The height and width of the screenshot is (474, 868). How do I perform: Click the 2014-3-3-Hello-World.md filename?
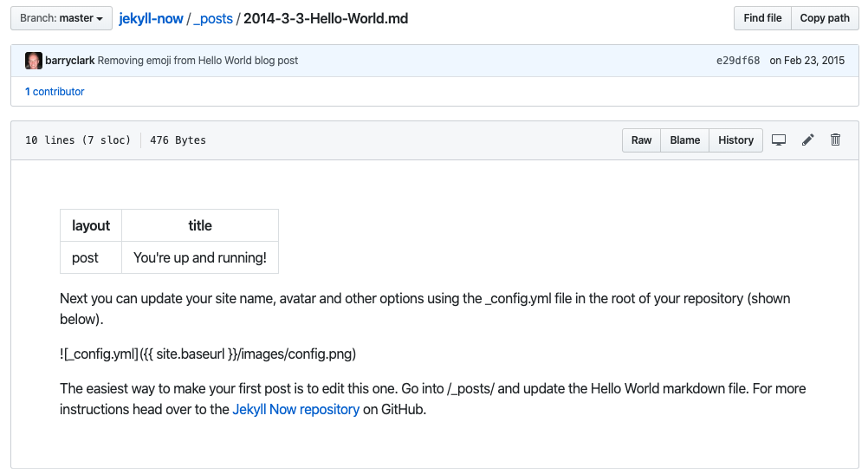(326, 18)
